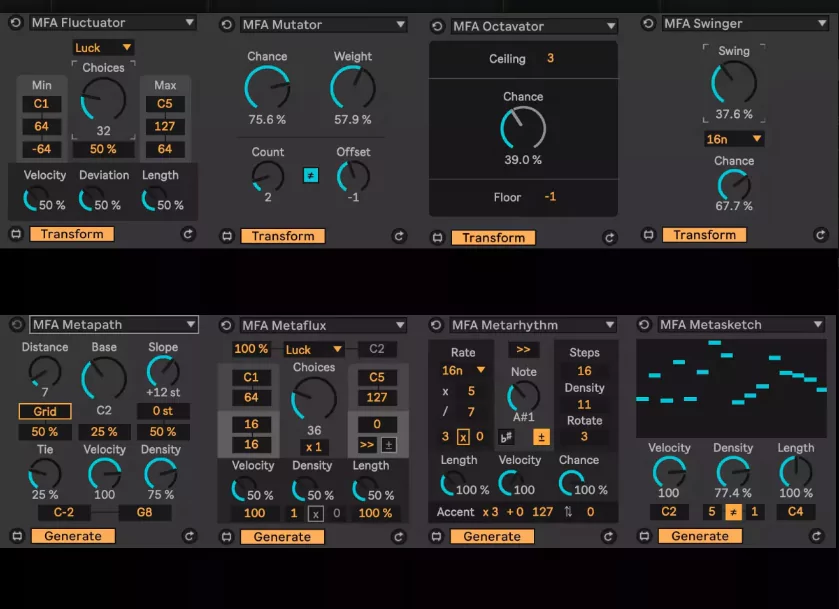Click Transform button in MFA Mutator
Viewport: 839px width, 609px height.
click(x=283, y=236)
